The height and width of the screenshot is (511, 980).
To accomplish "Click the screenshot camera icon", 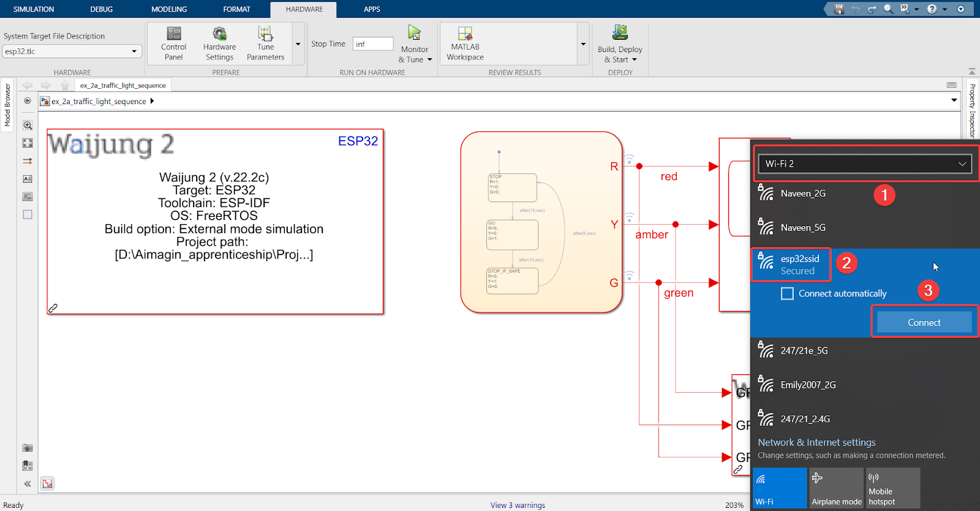I will click(28, 448).
